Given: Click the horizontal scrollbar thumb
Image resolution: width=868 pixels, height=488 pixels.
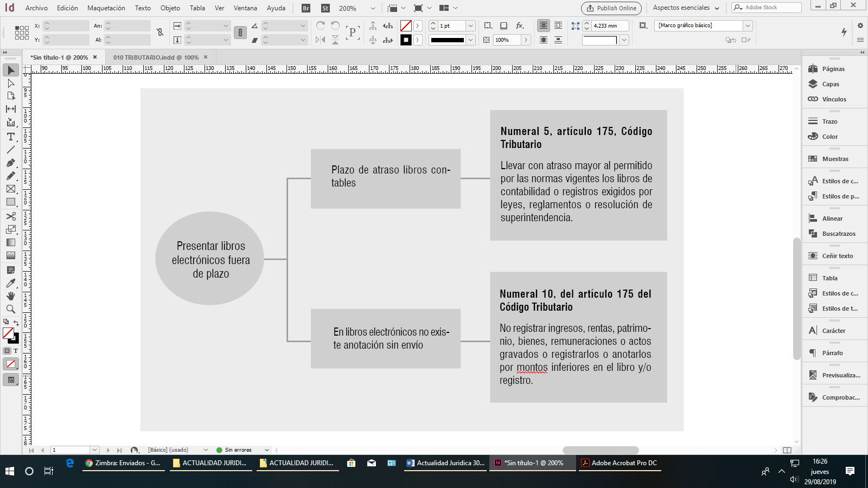Looking at the screenshot, I should 601,450.
